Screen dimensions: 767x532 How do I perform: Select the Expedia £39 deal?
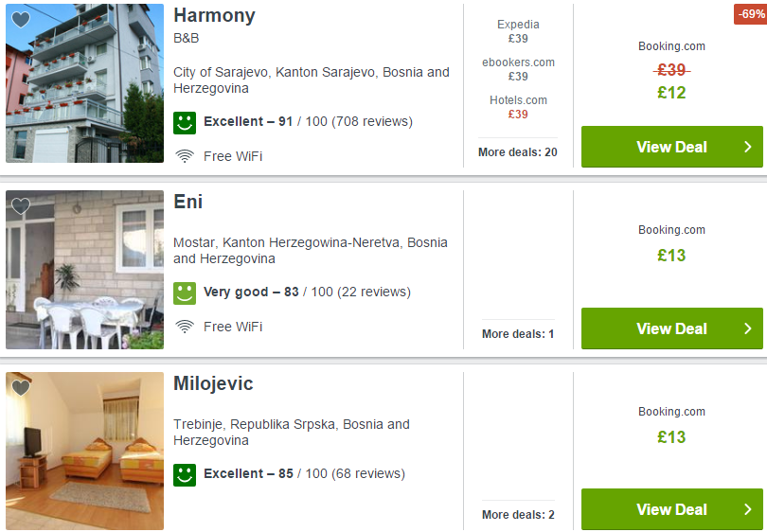pyautogui.click(x=518, y=32)
